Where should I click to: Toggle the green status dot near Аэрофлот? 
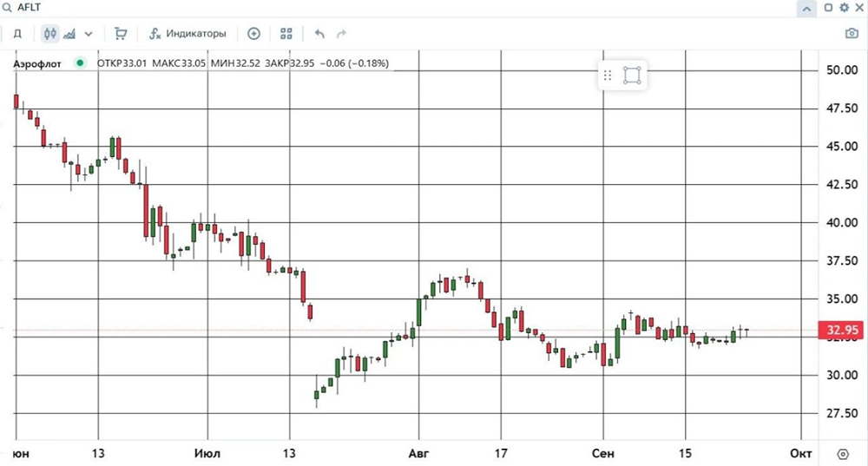click(x=80, y=63)
